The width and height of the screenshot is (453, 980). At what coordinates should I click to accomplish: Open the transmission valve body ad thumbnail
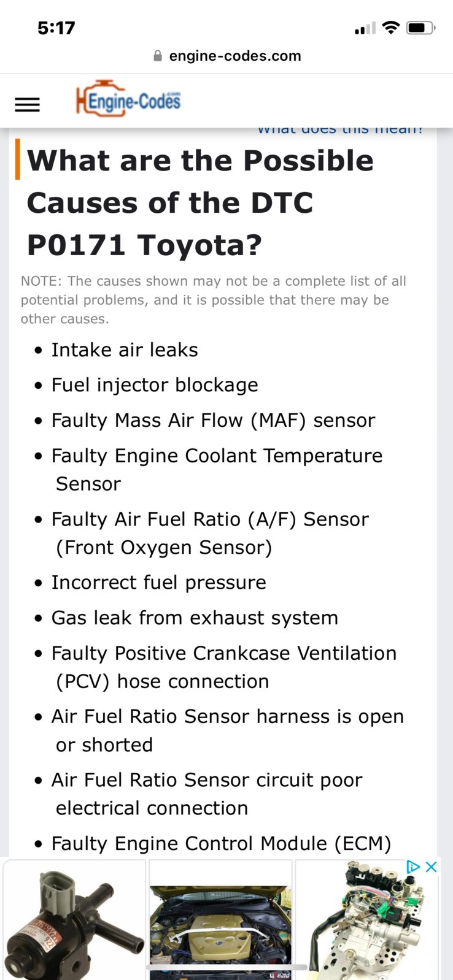[367, 919]
